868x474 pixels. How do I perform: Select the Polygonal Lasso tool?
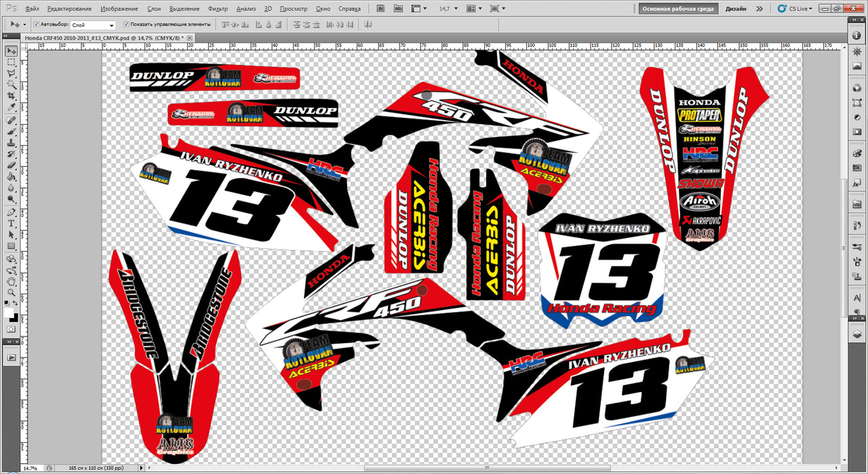(12, 73)
